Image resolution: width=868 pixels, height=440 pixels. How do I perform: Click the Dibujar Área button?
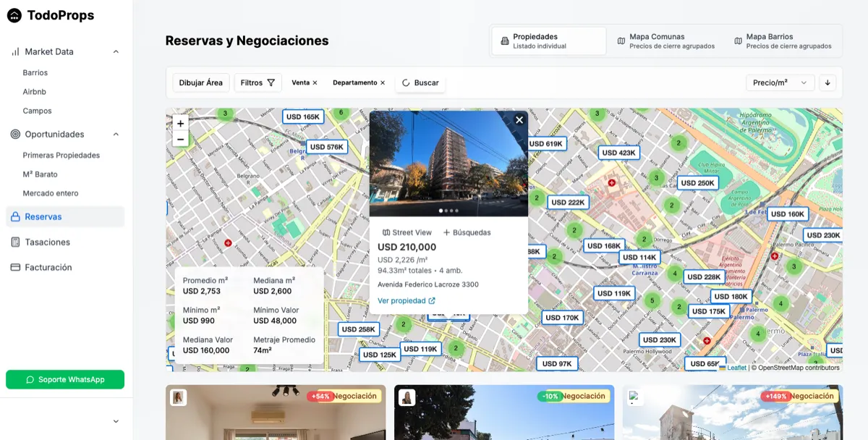[201, 82]
